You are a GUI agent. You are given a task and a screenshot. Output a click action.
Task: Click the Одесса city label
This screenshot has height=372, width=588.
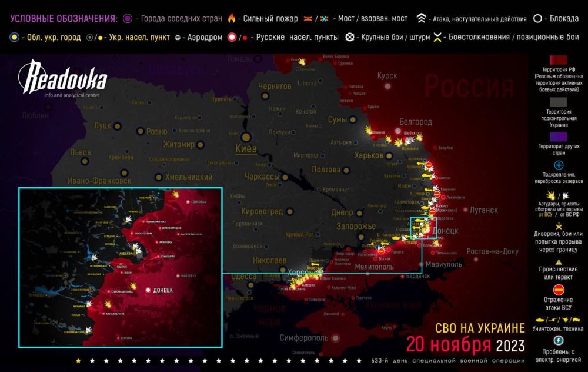coord(244,277)
